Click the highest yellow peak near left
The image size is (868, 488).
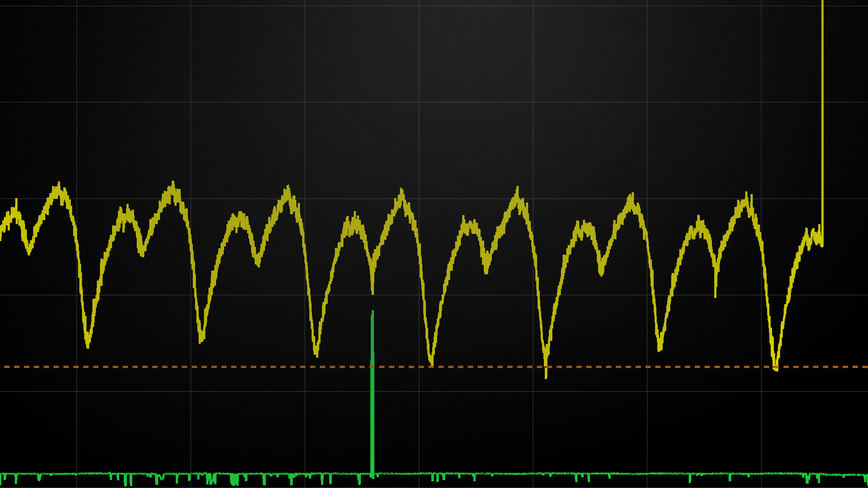point(59,187)
